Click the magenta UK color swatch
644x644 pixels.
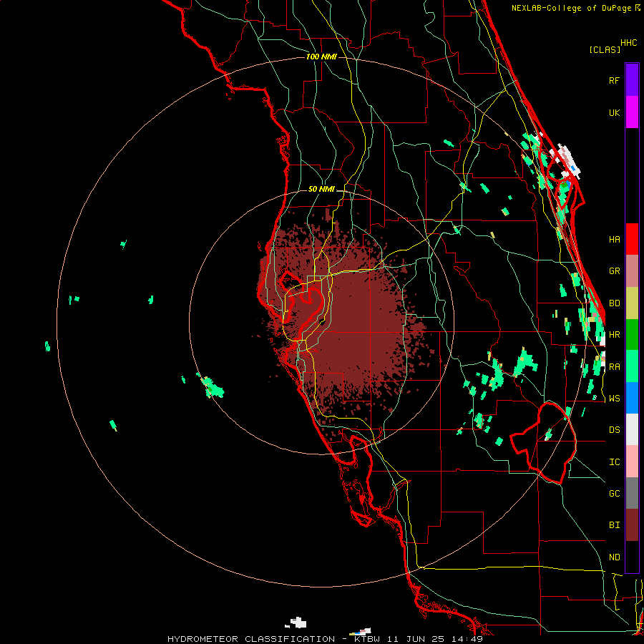pyautogui.click(x=632, y=112)
